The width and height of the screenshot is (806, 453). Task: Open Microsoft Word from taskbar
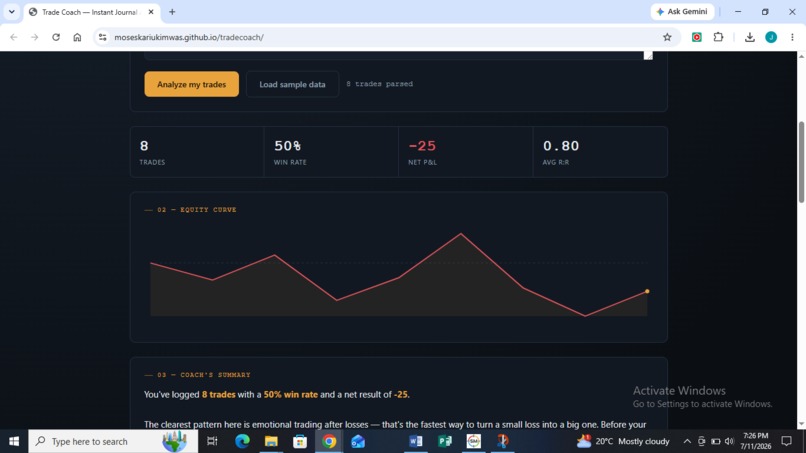click(x=416, y=441)
